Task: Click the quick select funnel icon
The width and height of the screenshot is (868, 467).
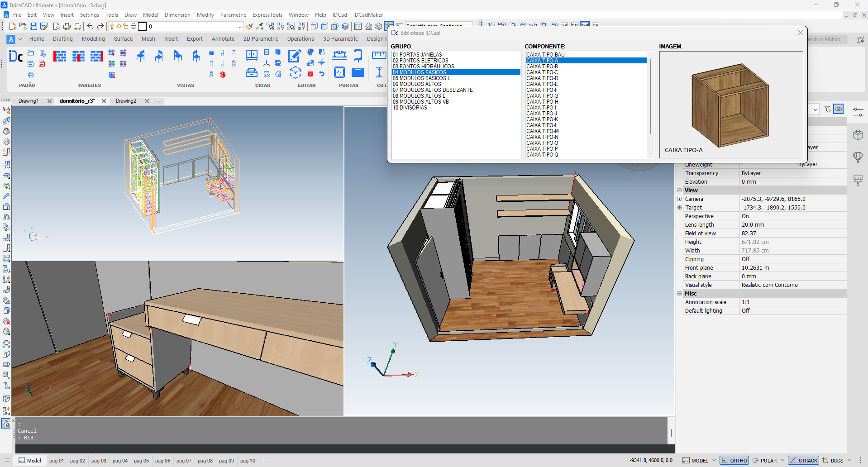Action: [828, 109]
